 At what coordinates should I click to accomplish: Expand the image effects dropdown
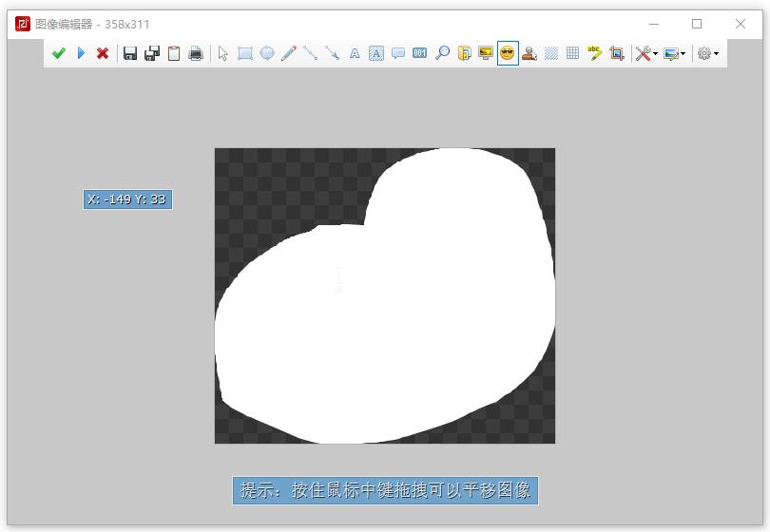675,54
